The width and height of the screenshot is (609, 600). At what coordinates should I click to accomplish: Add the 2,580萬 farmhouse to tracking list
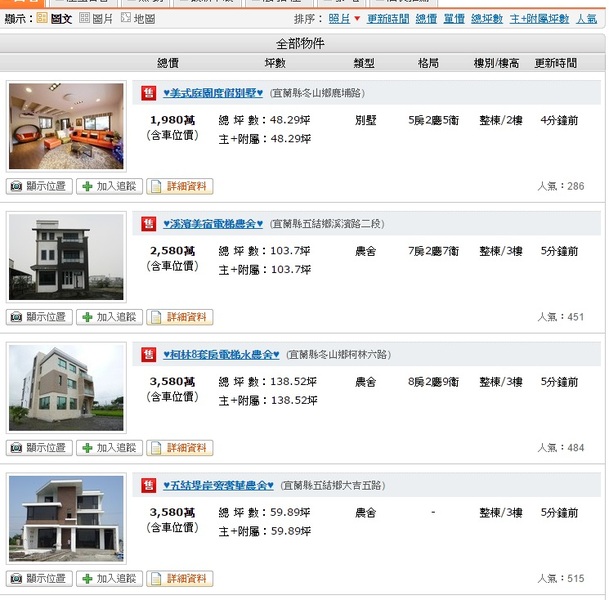point(108,317)
